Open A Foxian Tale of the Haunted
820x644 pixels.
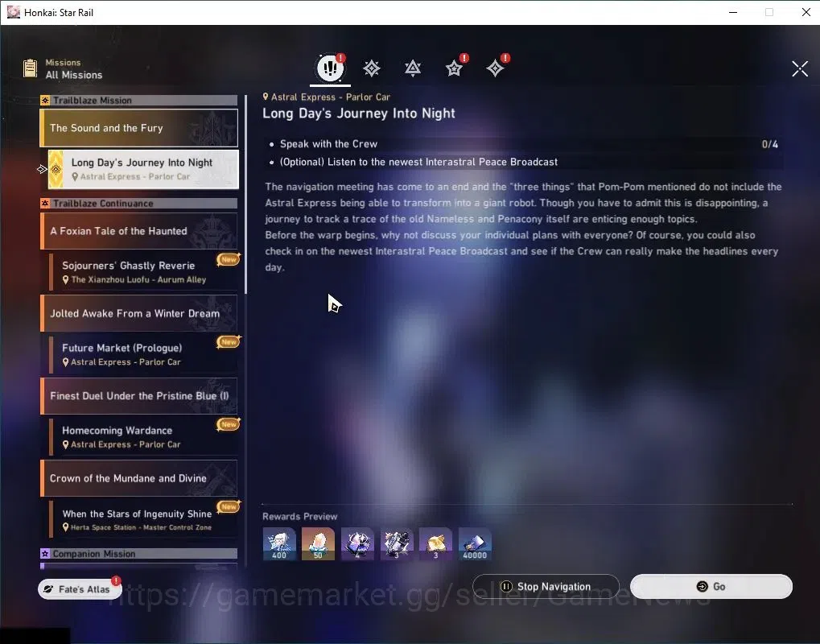tap(139, 231)
